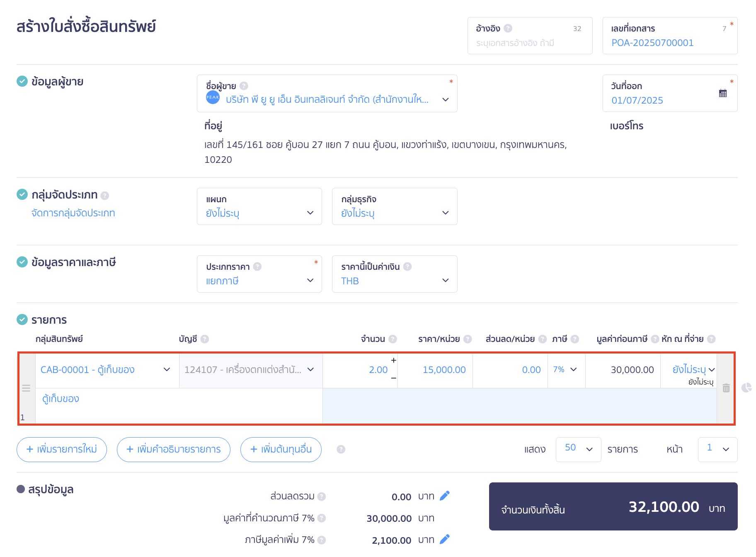Screen dimensions: 756x557
Task: Open the แผนก department dropdown
Action: coord(259,206)
